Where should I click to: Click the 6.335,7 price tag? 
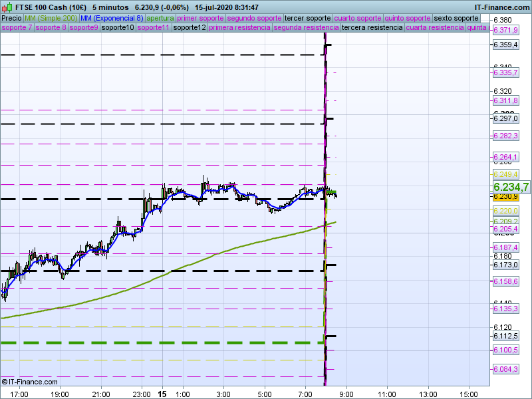tap(505, 72)
